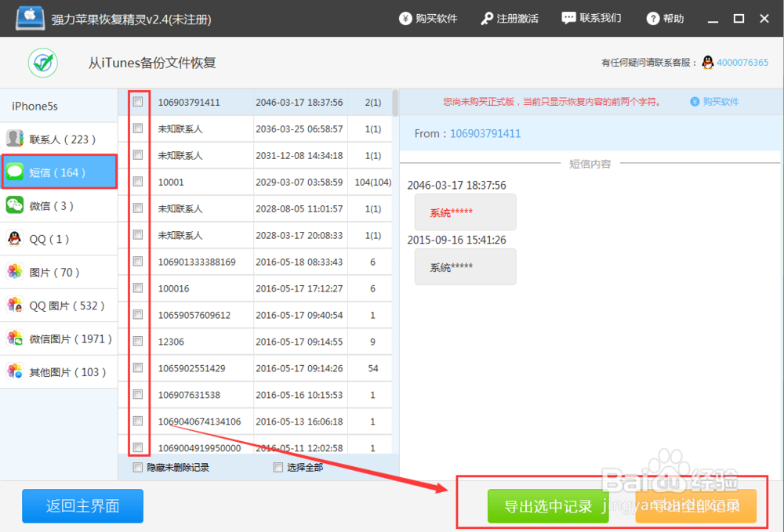Click the QQ penguin icon in sidebar
784x532 pixels.
pyautogui.click(x=14, y=238)
